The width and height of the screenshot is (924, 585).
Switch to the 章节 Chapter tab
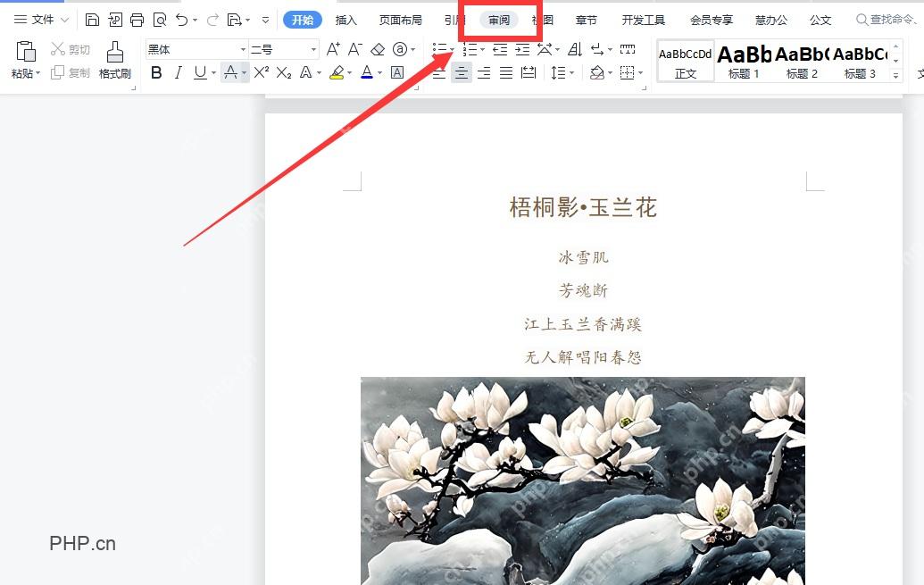coord(586,20)
